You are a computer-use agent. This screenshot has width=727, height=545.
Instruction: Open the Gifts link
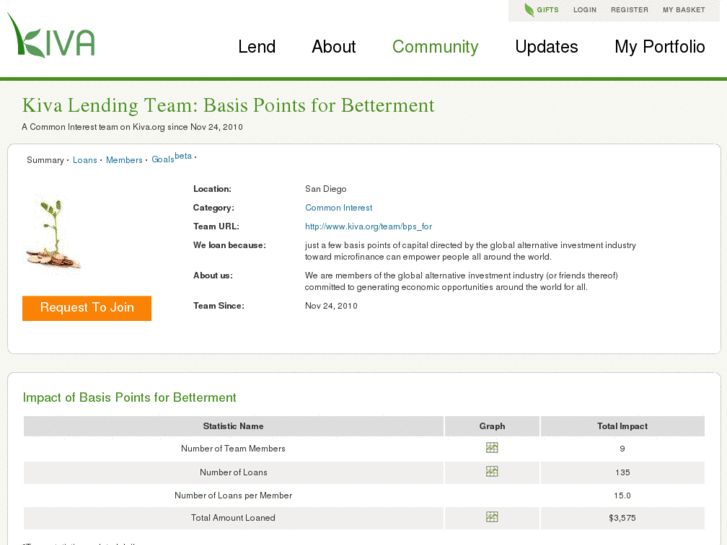[x=548, y=10]
